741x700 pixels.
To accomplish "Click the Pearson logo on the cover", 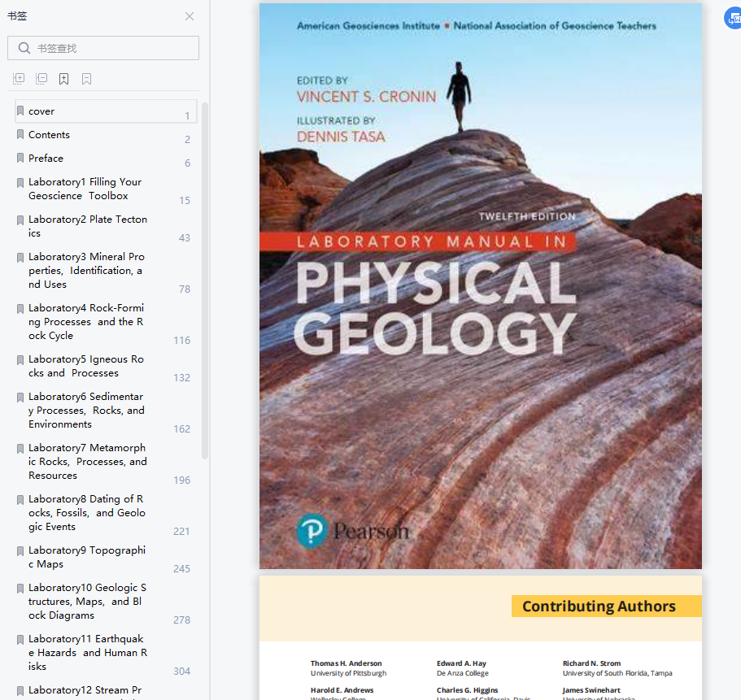I will coord(352,531).
